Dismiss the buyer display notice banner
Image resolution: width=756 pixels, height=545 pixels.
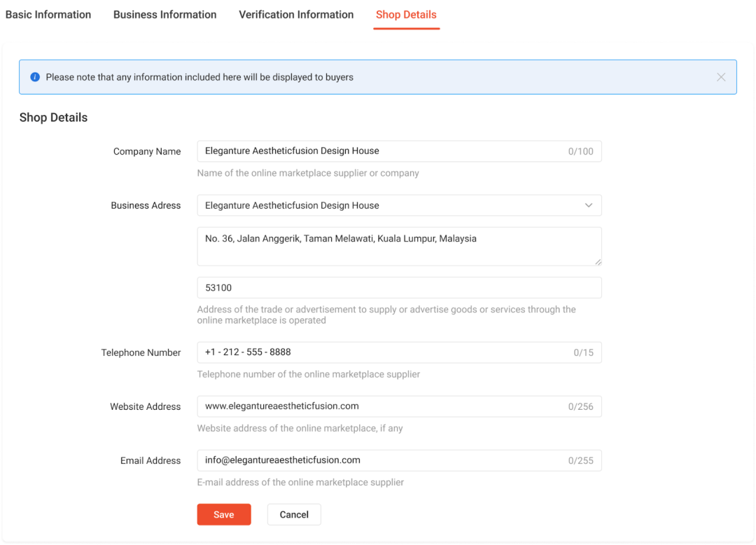pos(721,77)
